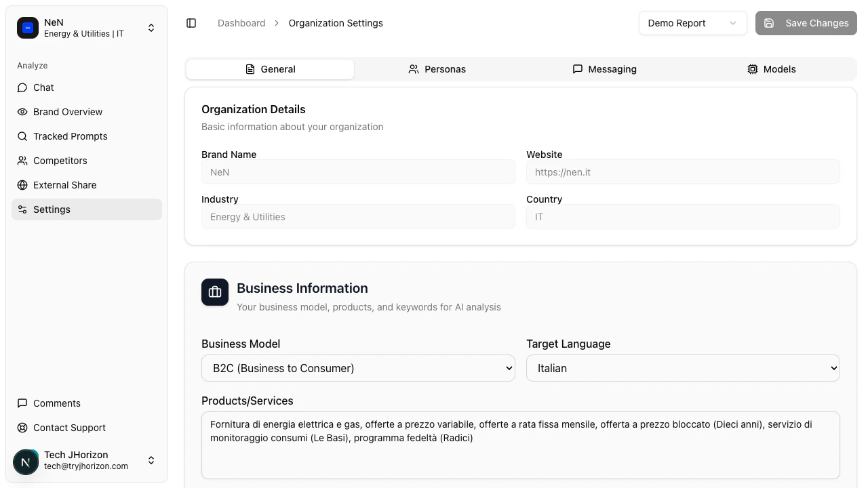Click the Business Information briefcase icon
868x488 pixels.
click(215, 292)
